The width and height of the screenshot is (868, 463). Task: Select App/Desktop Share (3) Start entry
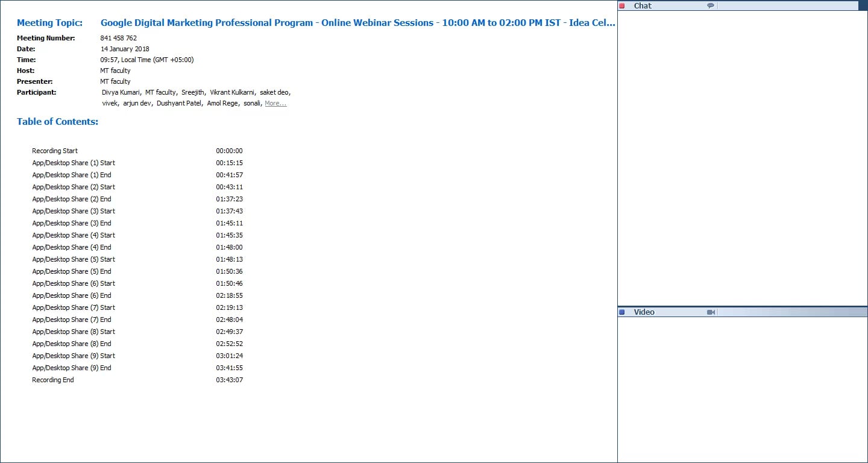74,212
